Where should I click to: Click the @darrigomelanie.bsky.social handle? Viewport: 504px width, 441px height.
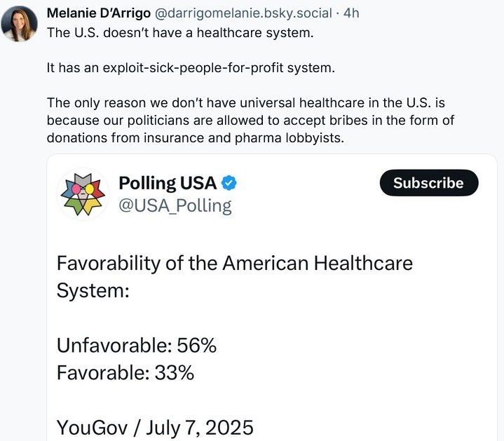coord(237,14)
